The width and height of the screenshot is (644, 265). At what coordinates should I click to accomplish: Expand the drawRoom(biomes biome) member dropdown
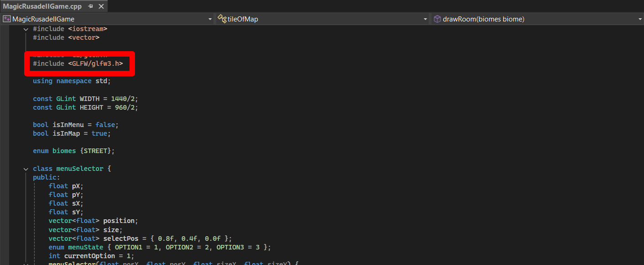[x=640, y=19]
